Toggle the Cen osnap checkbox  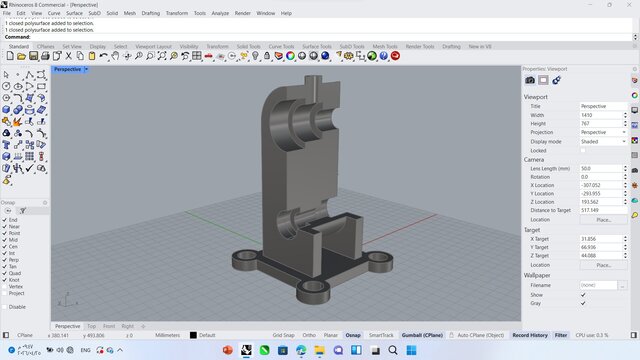click(x=5, y=247)
